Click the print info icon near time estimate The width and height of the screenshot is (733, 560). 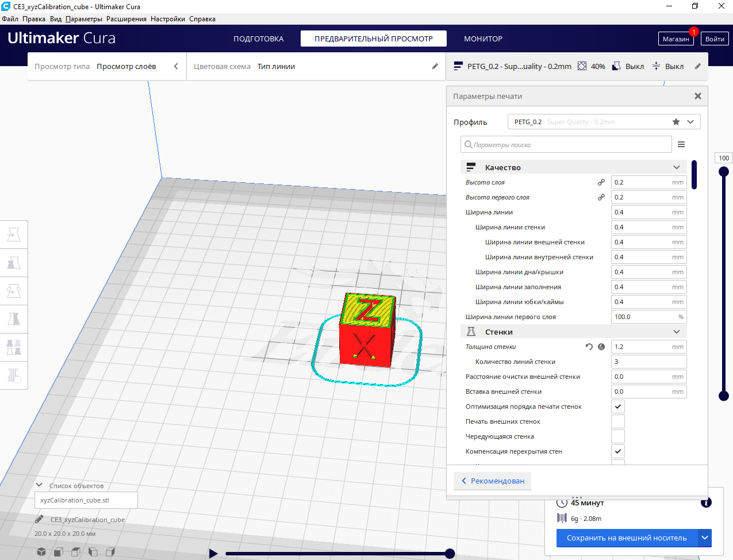coord(707,503)
